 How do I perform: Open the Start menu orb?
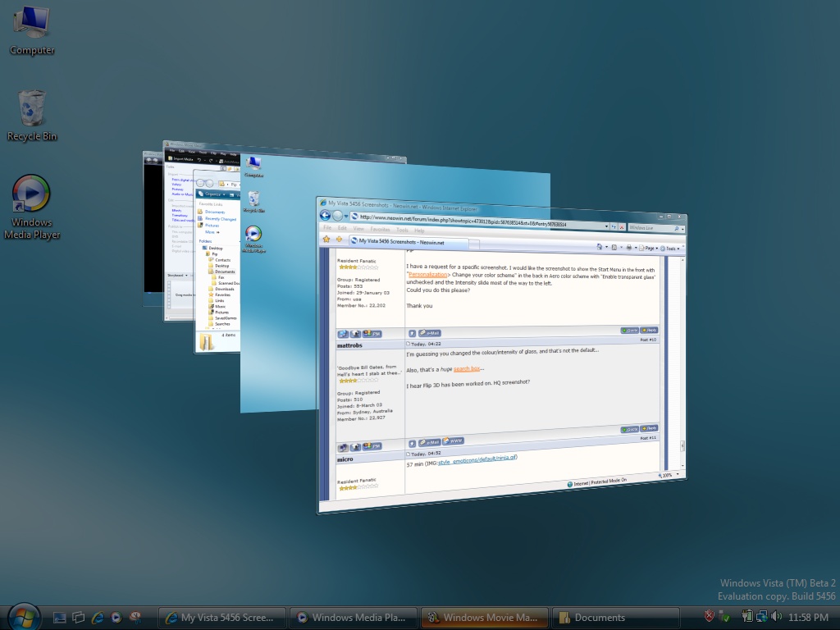pyautogui.click(x=23, y=617)
